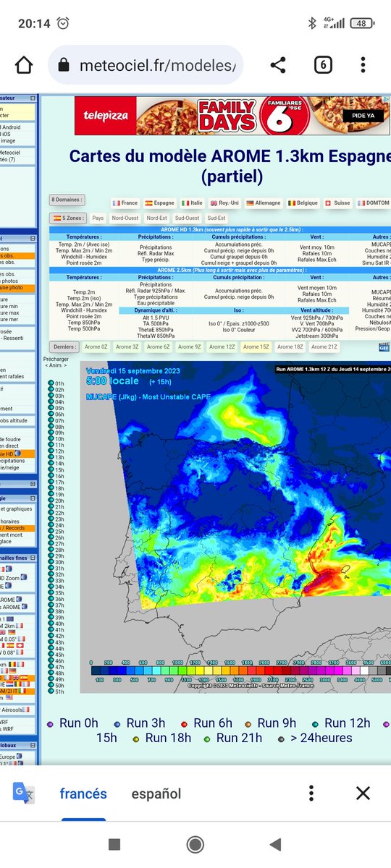Tap the Android back navigation button
The height and width of the screenshot is (868, 391).
275,844
